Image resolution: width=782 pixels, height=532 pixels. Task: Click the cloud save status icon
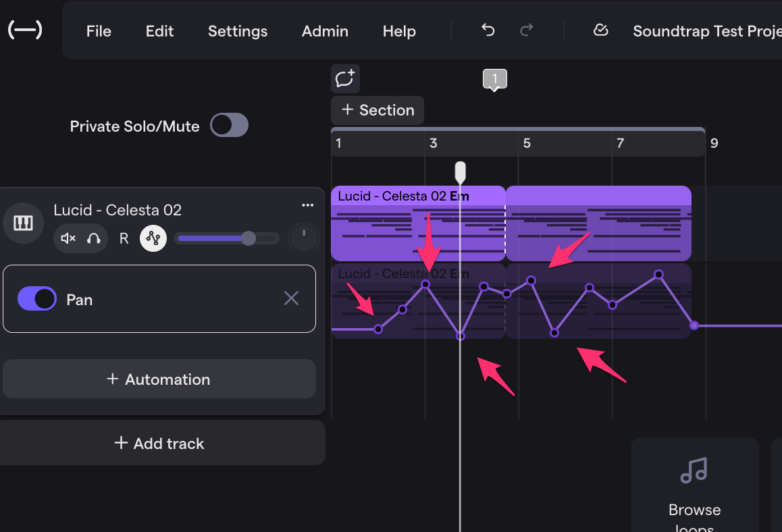[600, 30]
